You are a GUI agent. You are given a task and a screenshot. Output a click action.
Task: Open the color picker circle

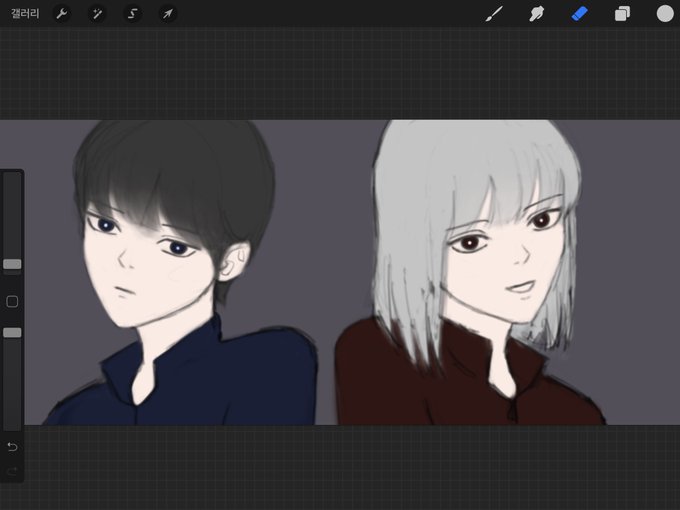(x=665, y=14)
